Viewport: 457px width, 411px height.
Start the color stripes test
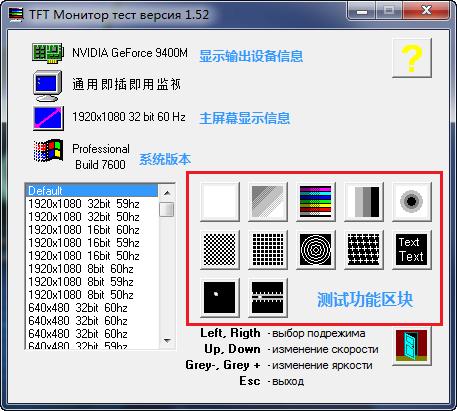coord(316,202)
